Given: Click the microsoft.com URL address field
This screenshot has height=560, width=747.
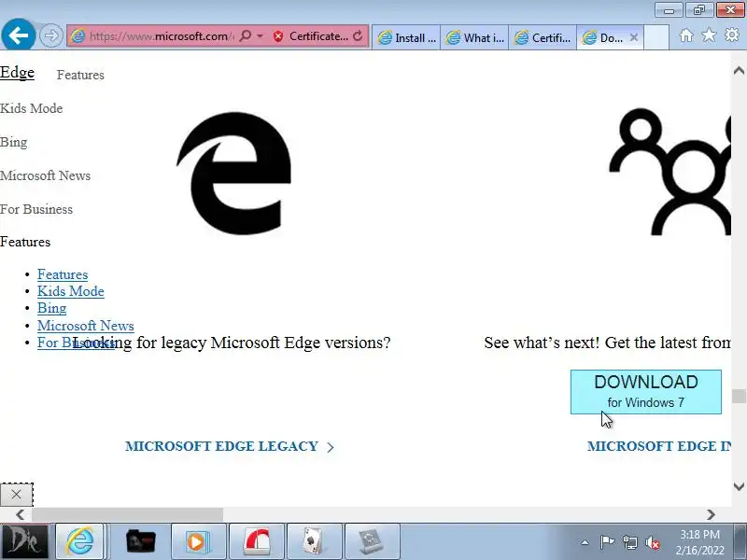Looking at the screenshot, I should (x=162, y=36).
